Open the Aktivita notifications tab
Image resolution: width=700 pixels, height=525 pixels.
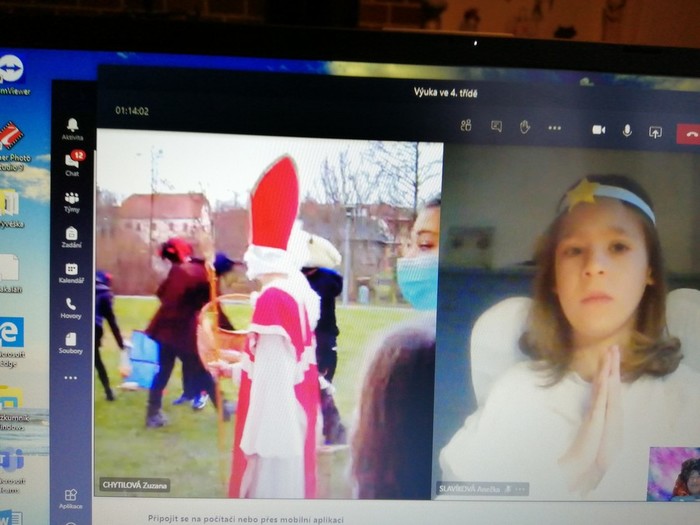pyautogui.click(x=72, y=129)
